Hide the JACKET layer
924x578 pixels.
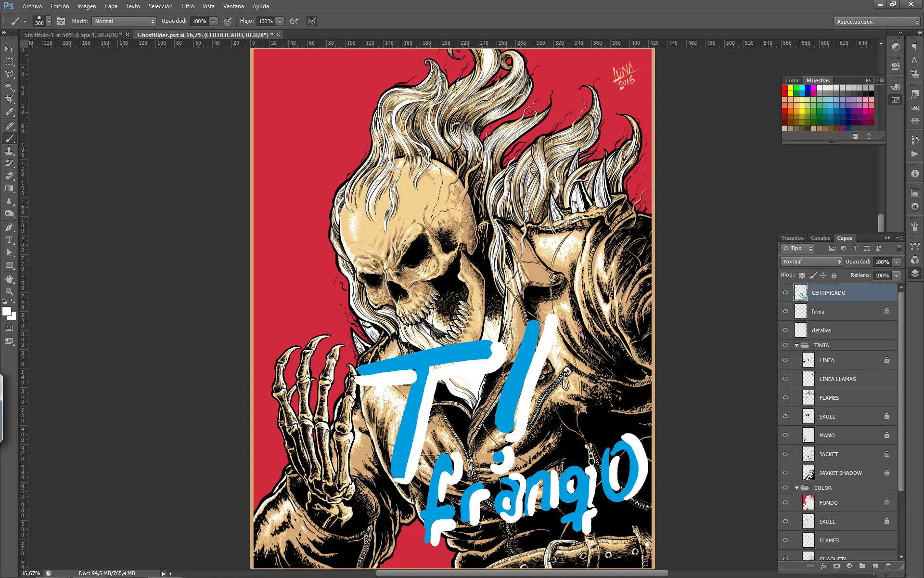[785, 454]
